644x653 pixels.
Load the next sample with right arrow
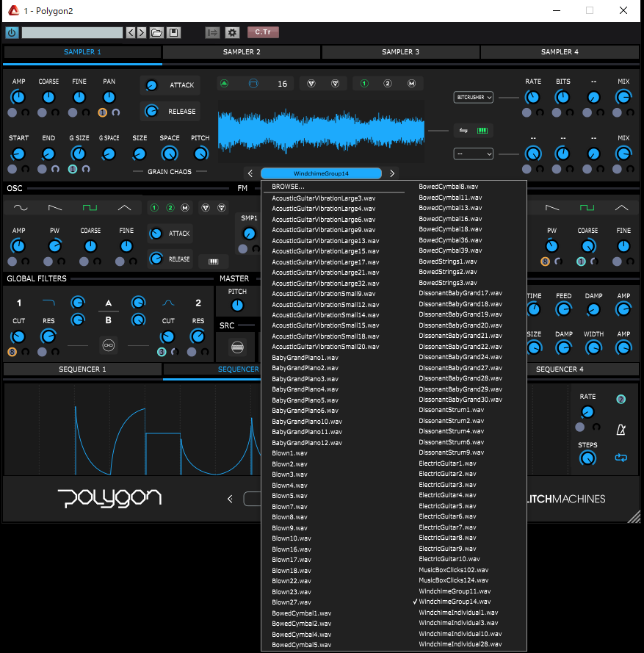tap(391, 173)
